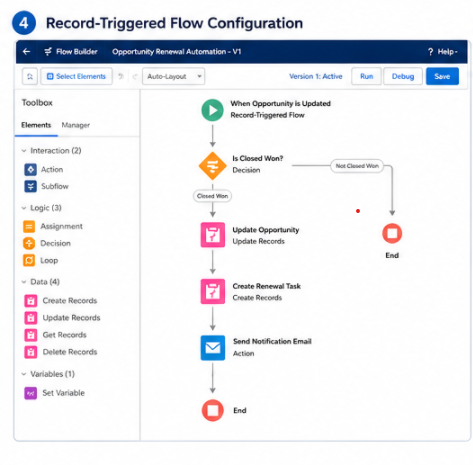Image resolution: width=473 pixels, height=465 pixels.
Task: Click the 'Delete Records' toolbox label
Action: 70,352
